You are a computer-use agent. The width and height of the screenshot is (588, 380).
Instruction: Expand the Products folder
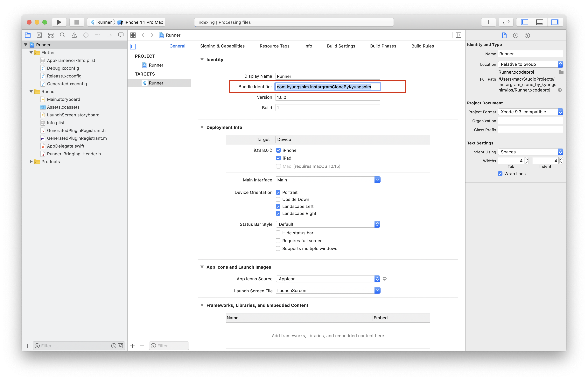(31, 162)
